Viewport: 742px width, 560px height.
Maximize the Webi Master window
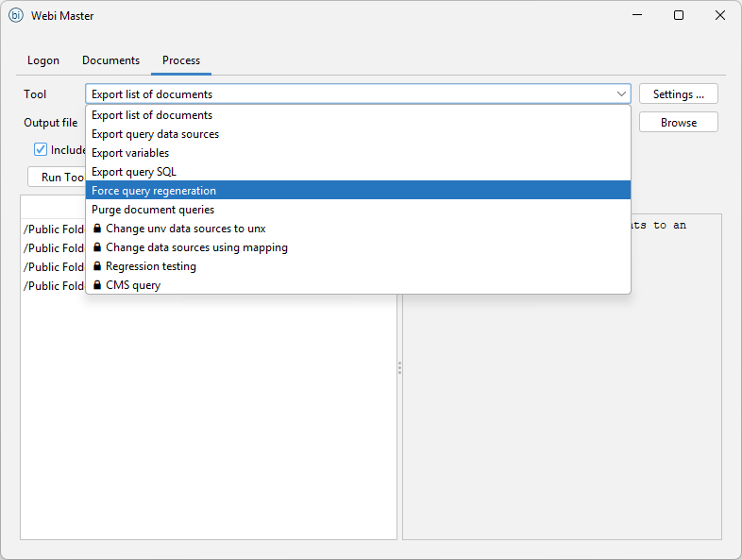(x=678, y=15)
